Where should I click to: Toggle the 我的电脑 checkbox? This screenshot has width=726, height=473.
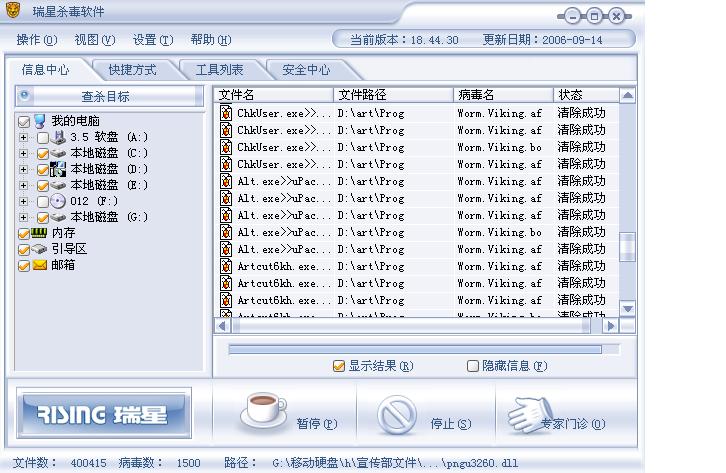click(x=24, y=122)
